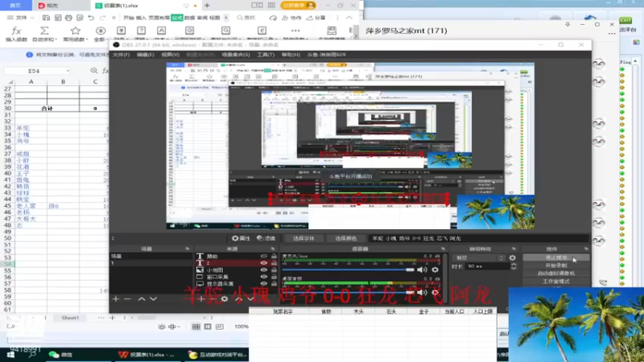Click 工作室模式 Studio Mode button
This screenshot has width=644, height=362.
point(556,281)
